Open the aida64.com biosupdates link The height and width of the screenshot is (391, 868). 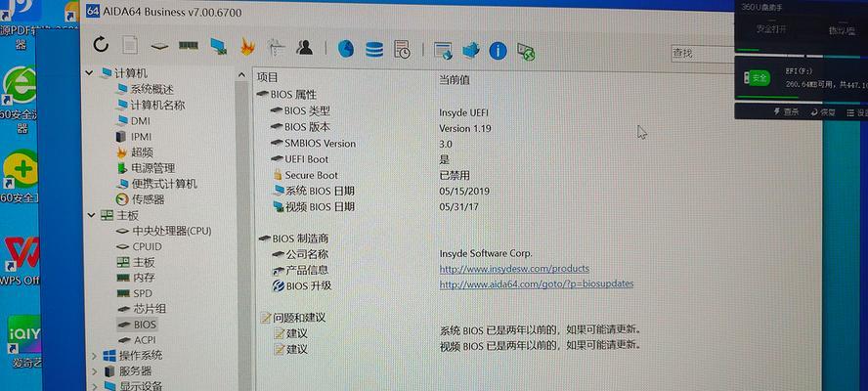pyautogui.click(x=537, y=283)
